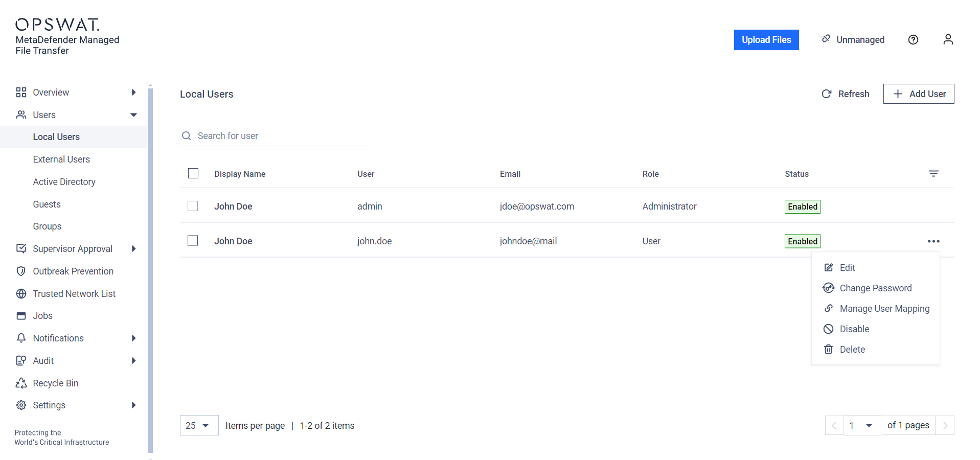The height and width of the screenshot is (460, 980).
Task: Open Outbreak Prevention shield item
Action: click(73, 271)
